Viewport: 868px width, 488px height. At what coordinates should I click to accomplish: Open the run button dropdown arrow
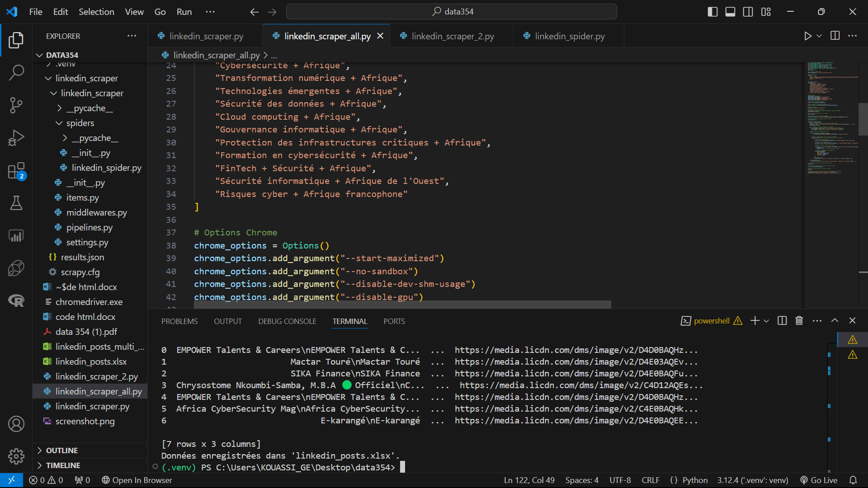(x=819, y=36)
